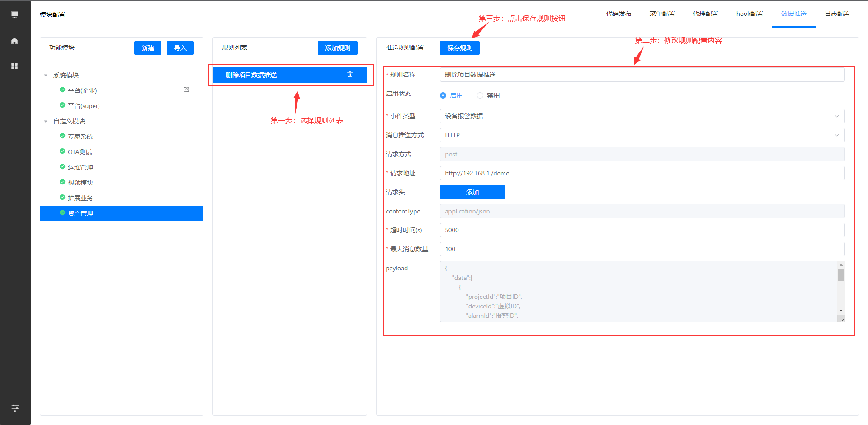Select OTA测试 in module tree
868x425 pixels.
coord(80,152)
